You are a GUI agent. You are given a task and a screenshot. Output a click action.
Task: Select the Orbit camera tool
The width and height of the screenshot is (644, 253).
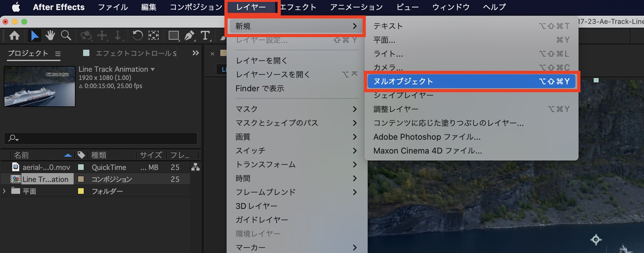[86, 36]
